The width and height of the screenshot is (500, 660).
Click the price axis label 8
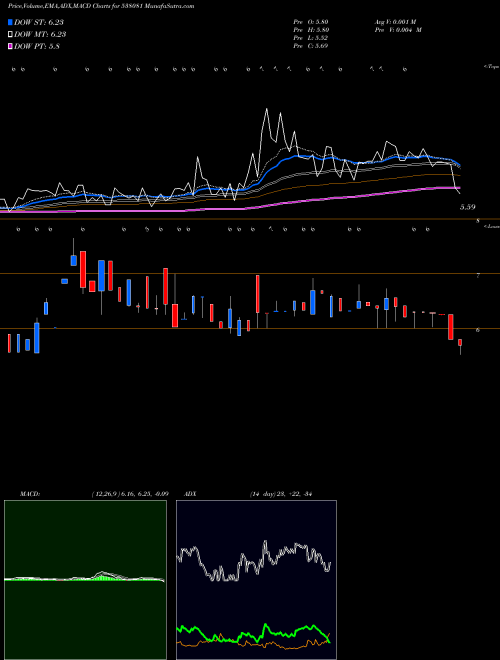(x=478, y=221)
